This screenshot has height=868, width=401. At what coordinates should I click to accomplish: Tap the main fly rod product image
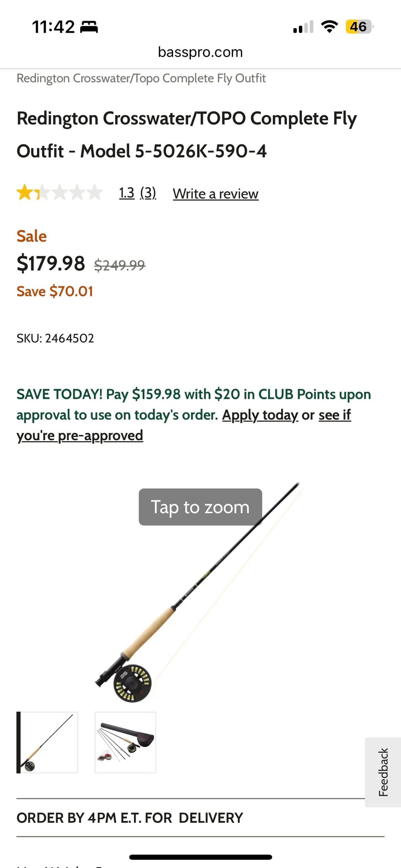(x=208, y=594)
